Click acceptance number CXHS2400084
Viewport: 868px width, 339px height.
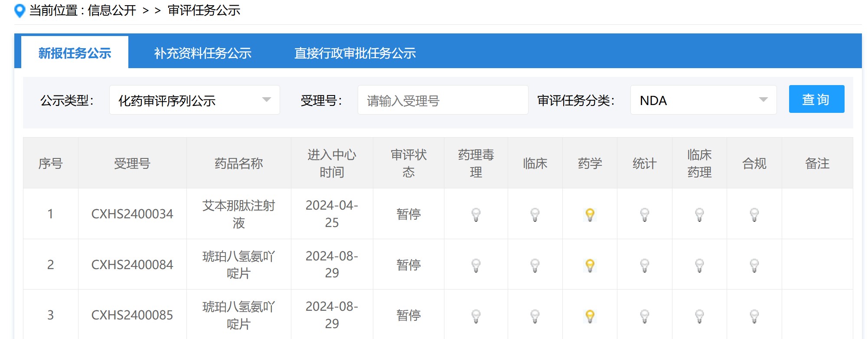(x=132, y=265)
